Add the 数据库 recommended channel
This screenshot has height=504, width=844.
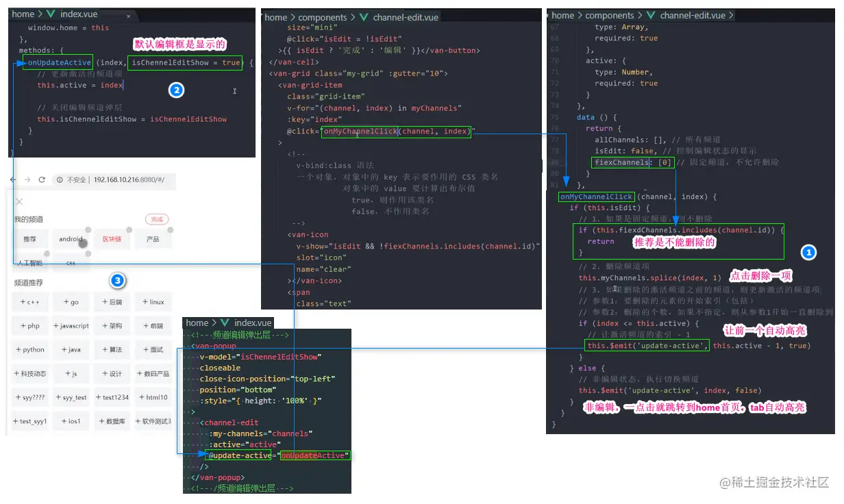click(x=112, y=421)
